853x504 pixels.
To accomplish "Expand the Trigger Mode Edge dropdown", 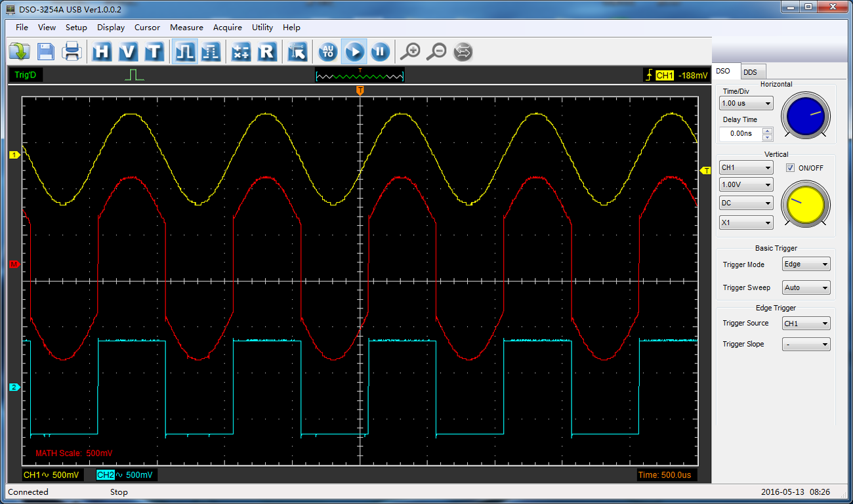I will [x=806, y=264].
